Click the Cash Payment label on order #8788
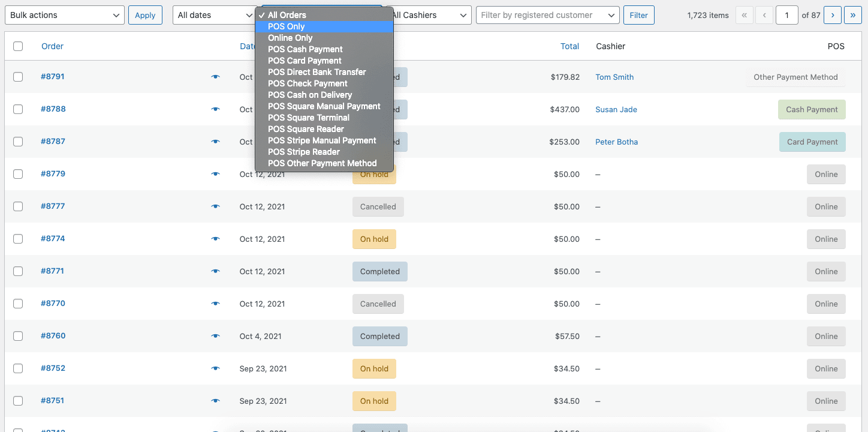The image size is (868, 432). pos(812,109)
